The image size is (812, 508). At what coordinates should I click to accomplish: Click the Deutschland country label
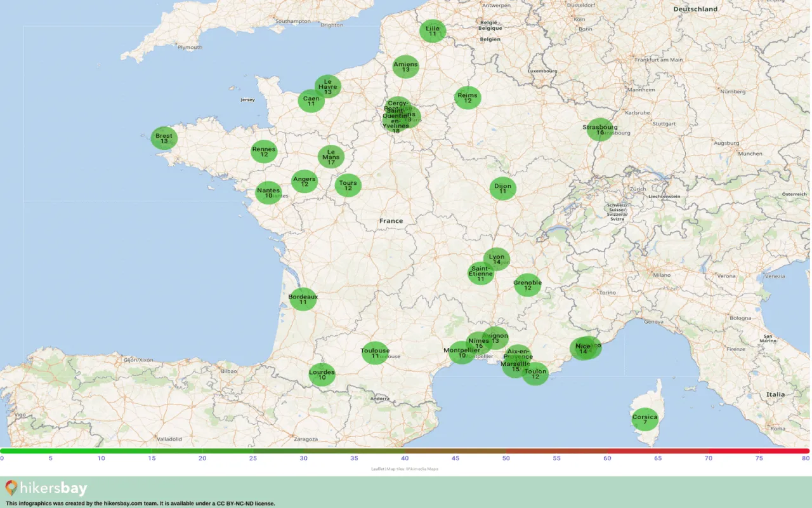click(x=695, y=9)
